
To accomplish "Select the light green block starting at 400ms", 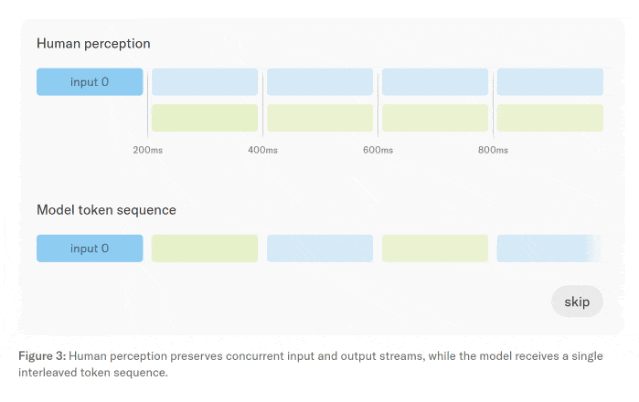I will [x=320, y=118].
